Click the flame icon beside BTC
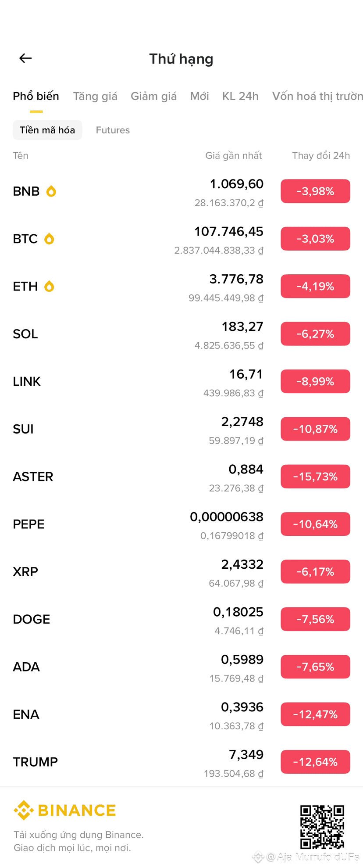363x868 pixels. [49, 239]
